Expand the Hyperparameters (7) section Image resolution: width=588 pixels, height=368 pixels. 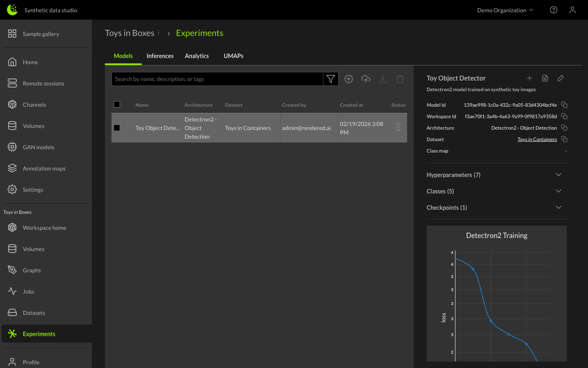pyautogui.click(x=558, y=175)
